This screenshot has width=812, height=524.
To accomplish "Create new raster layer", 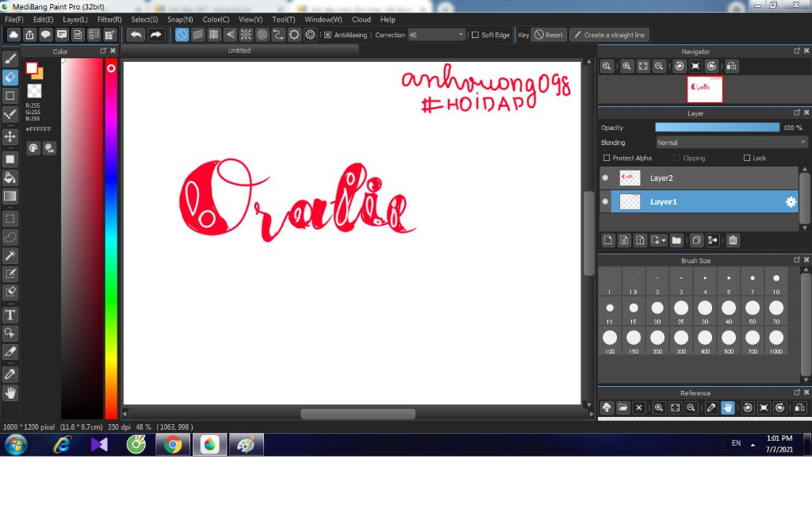I will pos(608,240).
